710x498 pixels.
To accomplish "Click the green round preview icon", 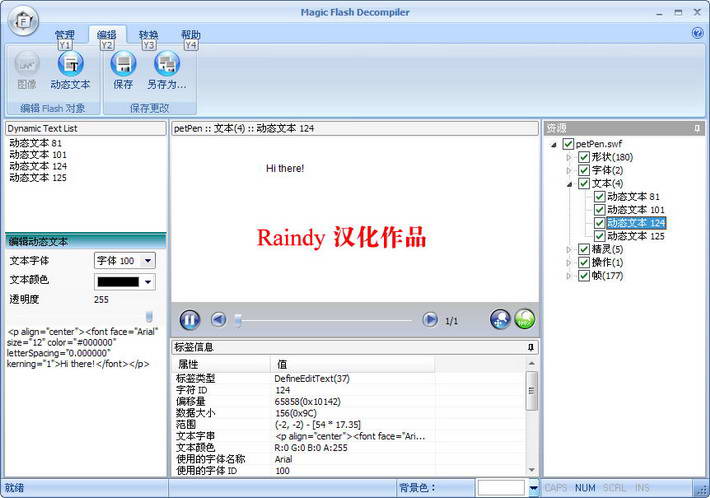I will point(525,319).
